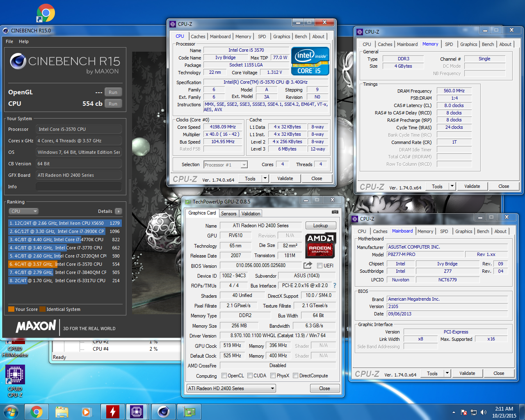Viewport: 525px width, 420px height.
Task: Click Validate in CPU-Z Memory window
Action: pyautogui.click(x=472, y=186)
